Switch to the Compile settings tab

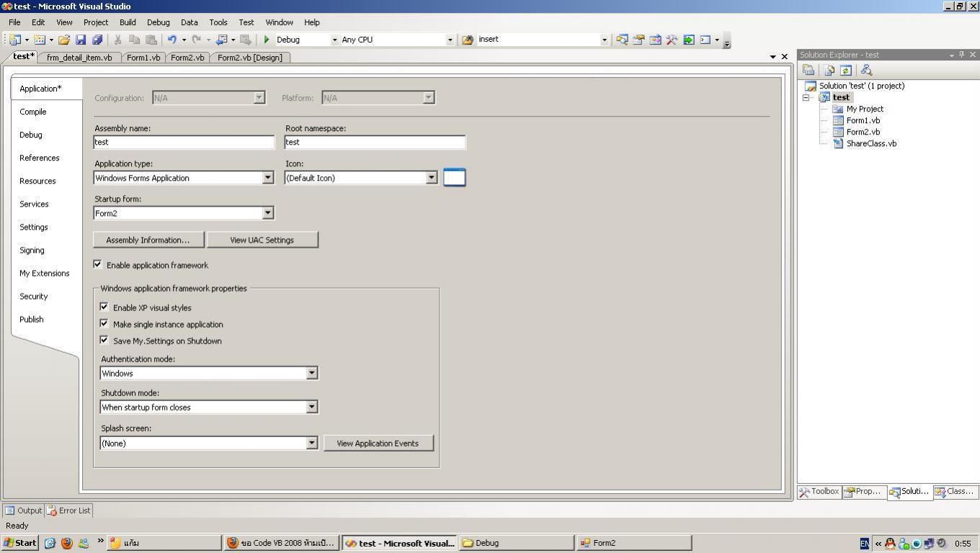click(33, 112)
